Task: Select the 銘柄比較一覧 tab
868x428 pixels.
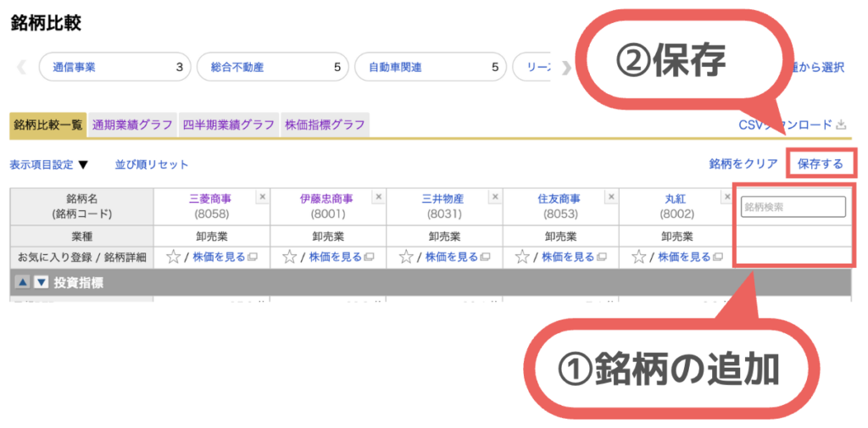Action: pyautogui.click(x=48, y=125)
